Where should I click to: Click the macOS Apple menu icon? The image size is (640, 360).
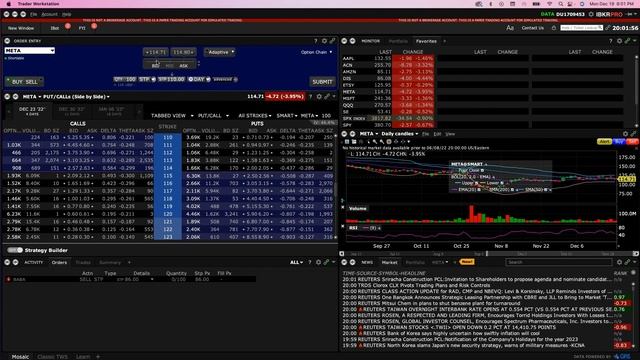click(8, 4)
